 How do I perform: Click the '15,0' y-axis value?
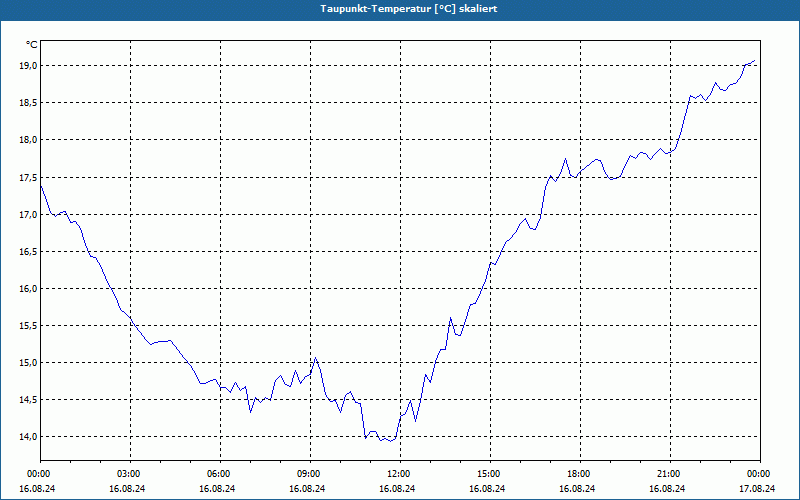pos(27,363)
